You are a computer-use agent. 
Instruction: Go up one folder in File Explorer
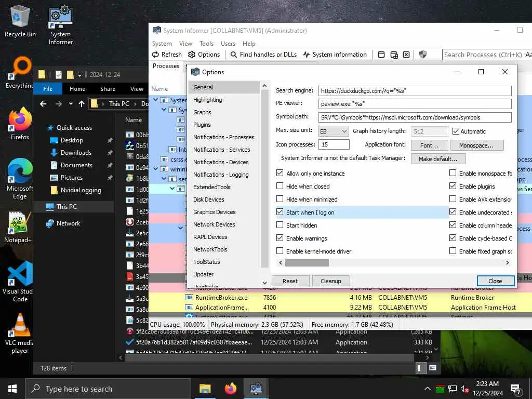click(x=82, y=104)
